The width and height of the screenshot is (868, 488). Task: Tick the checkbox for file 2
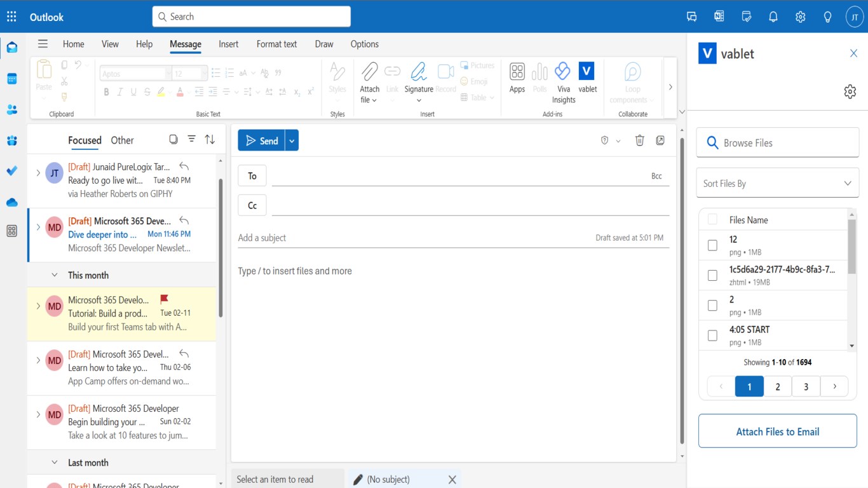[712, 306]
